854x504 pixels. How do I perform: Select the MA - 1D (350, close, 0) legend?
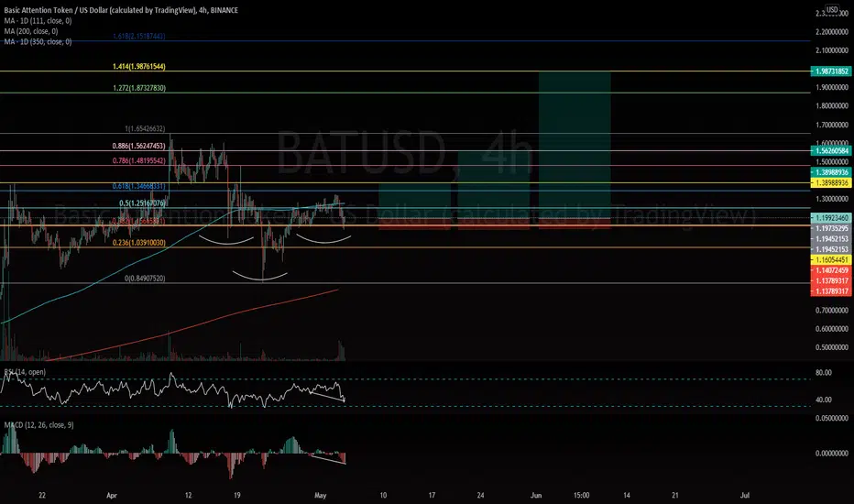(38, 41)
